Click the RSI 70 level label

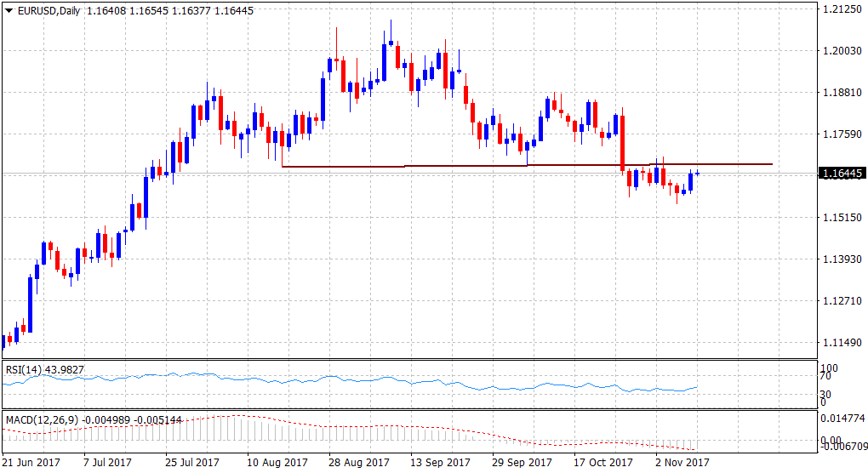pyautogui.click(x=825, y=376)
